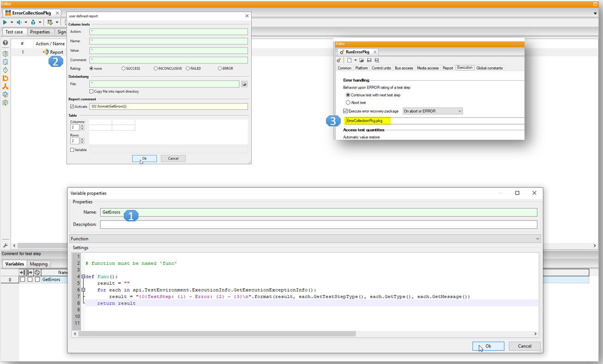This screenshot has width=603, height=364.
Task: Open the 'On abort or ERROR' dropdown
Action: [x=433, y=111]
